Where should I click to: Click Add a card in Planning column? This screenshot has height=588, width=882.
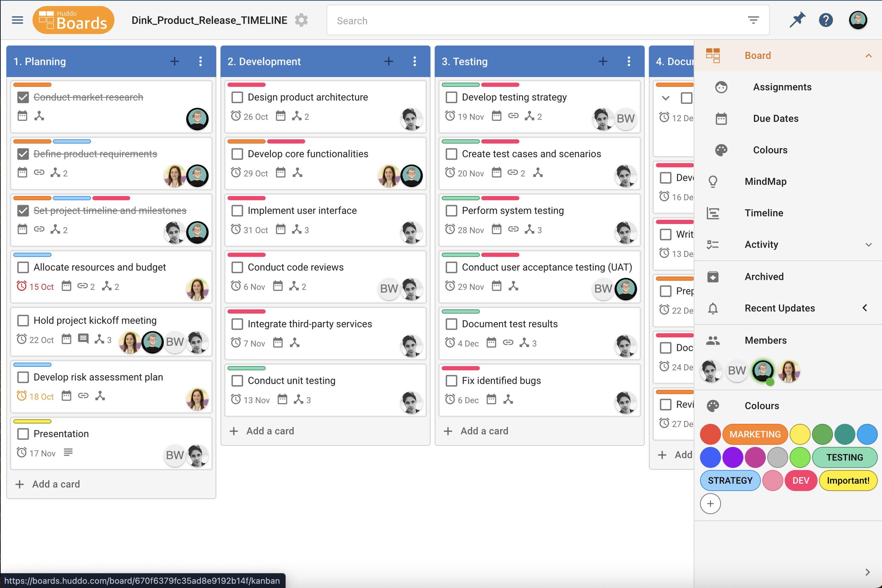pyautogui.click(x=48, y=484)
